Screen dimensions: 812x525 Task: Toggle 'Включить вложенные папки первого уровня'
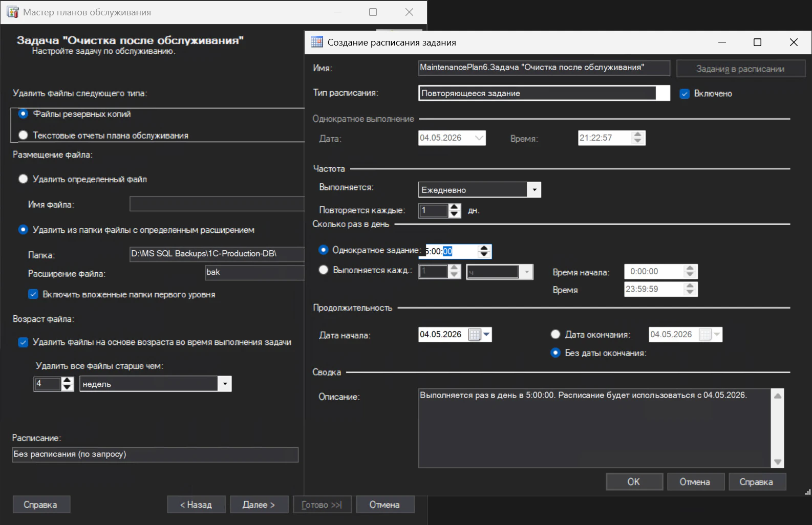33,294
